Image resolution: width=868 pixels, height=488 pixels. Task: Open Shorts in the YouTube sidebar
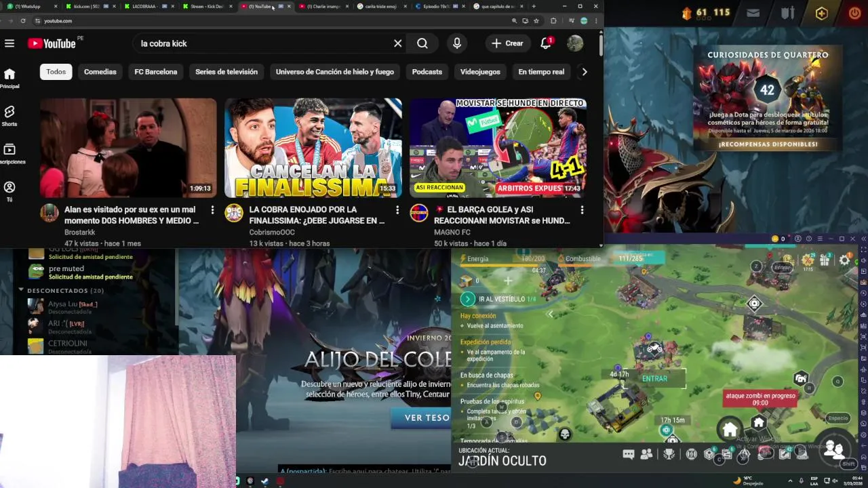pyautogui.click(x=9, y=116)
